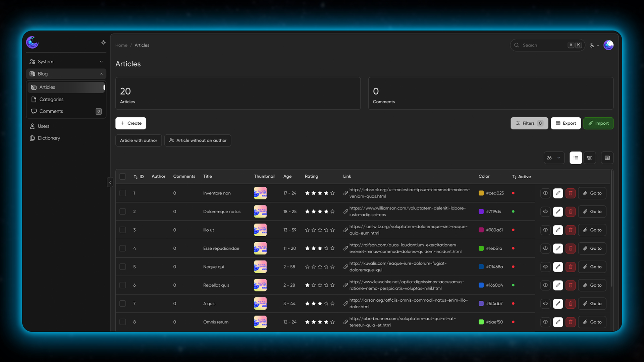View the Inventore non article details
644x362 pixels.
tap(545, 193)
